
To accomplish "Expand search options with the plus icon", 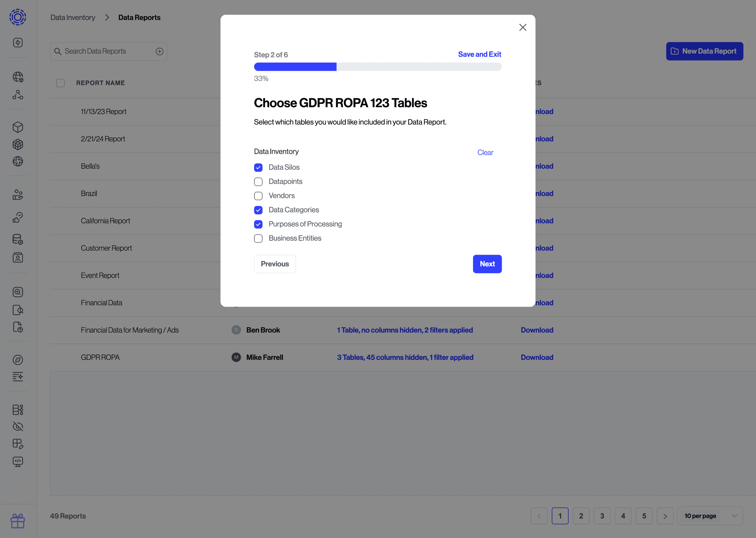I will coord(159,51).
